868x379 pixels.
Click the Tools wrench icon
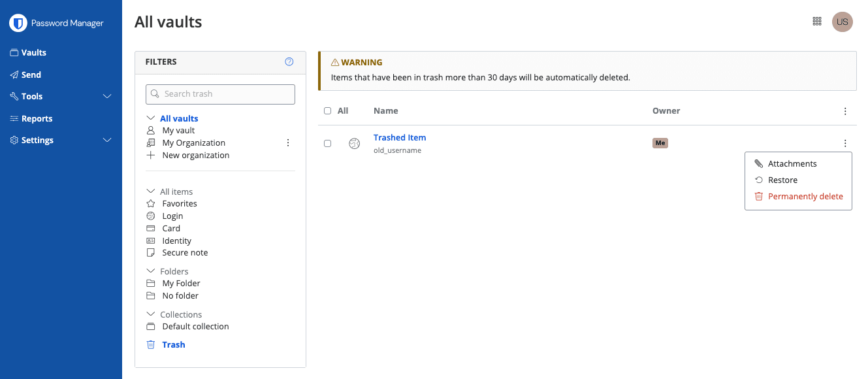click(x=14, y=96)
